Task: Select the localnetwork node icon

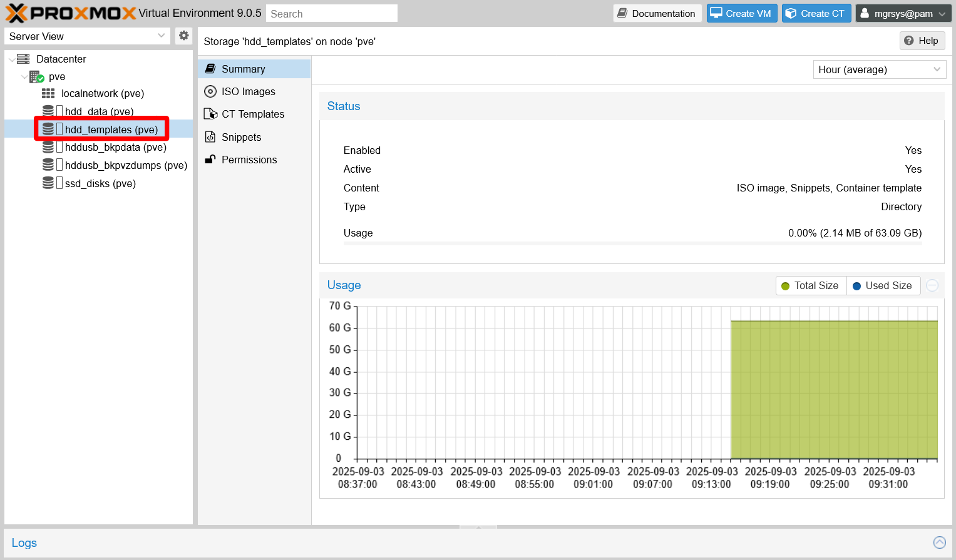Action: (x=48, y=93)
